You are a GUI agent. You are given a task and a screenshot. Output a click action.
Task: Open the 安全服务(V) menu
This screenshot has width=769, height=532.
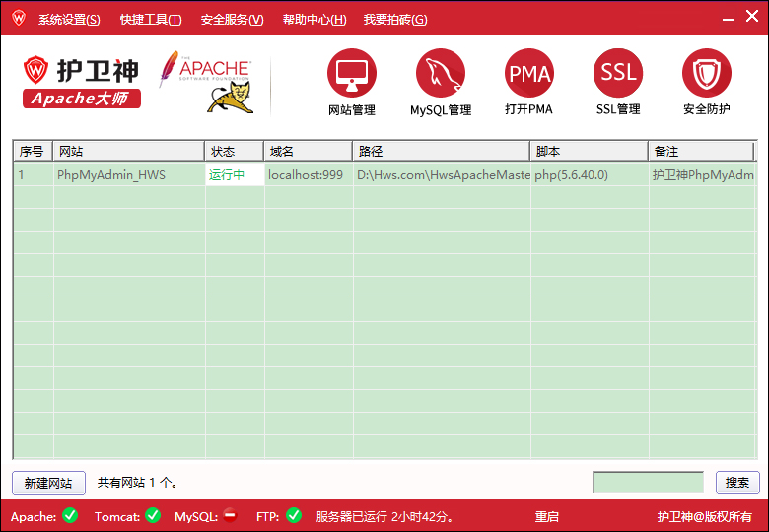(x=232, y=20)
